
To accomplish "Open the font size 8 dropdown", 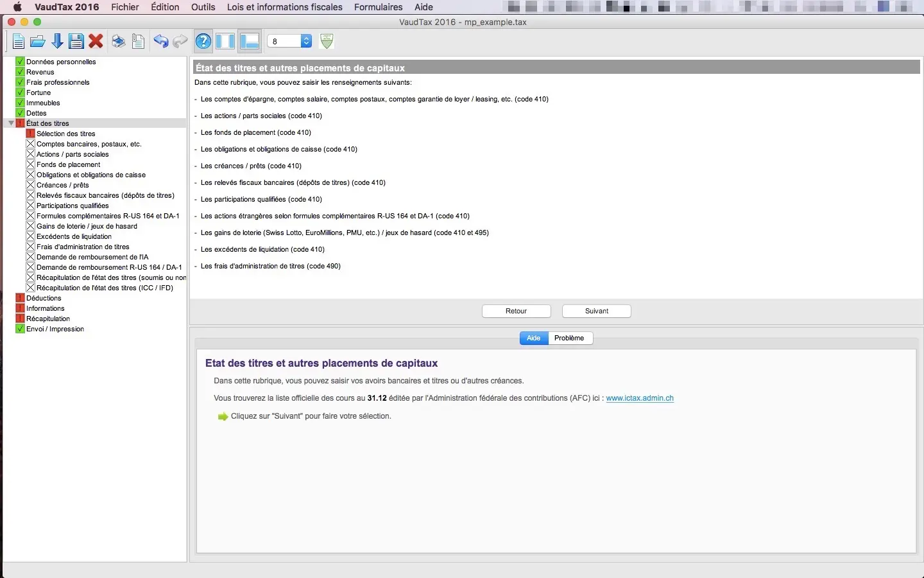I will click(289, 41).
